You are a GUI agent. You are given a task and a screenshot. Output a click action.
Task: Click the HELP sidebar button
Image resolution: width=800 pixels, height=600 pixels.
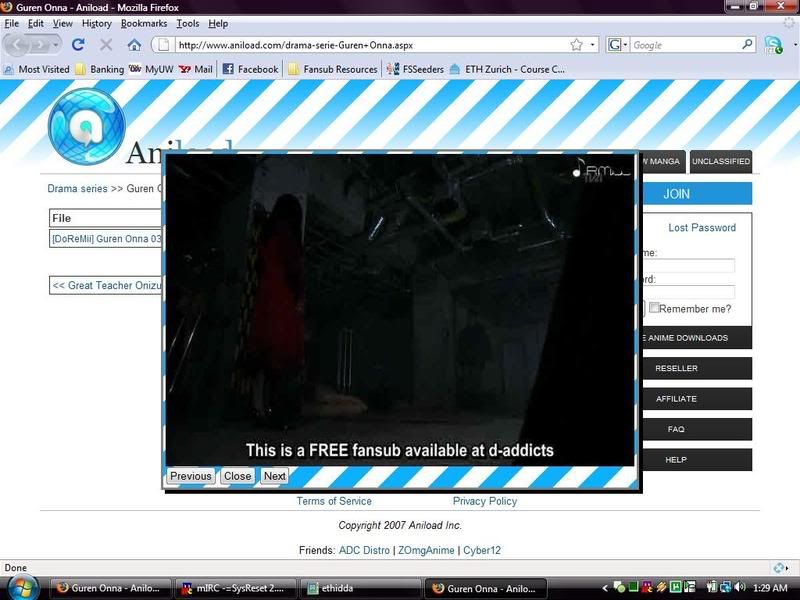(x=696, y=460)
